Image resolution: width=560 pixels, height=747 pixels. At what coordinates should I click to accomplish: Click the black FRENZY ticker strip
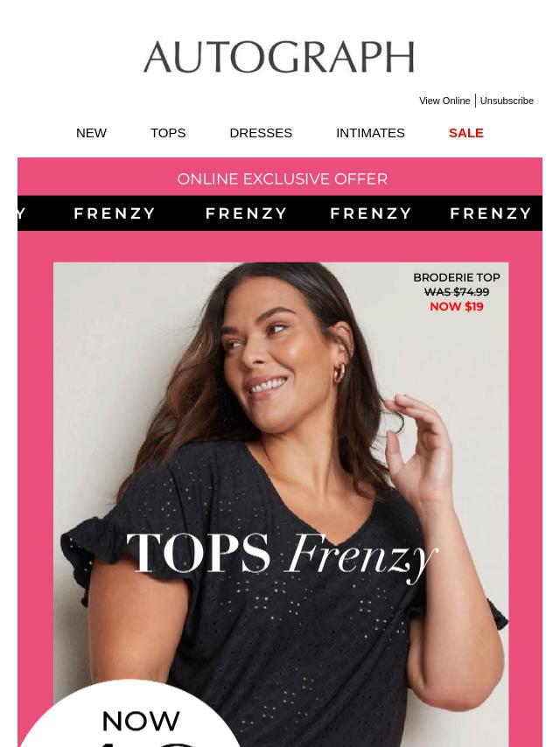pos(280,213)
